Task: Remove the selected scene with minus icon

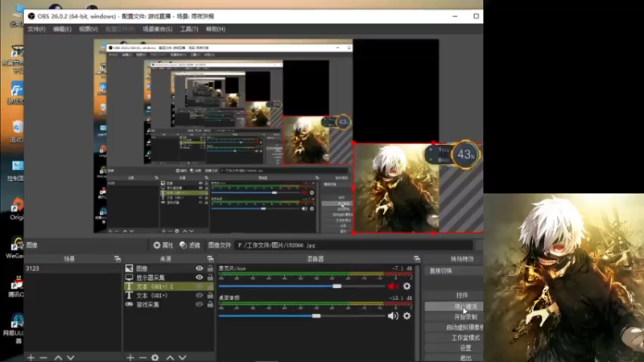Action: [43, 357]
